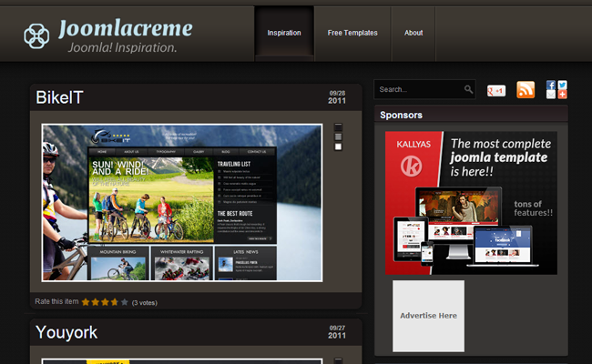Open the BikeIT template preview image
The width and height of the screenshot is (592, 364).
coord(182,203)
